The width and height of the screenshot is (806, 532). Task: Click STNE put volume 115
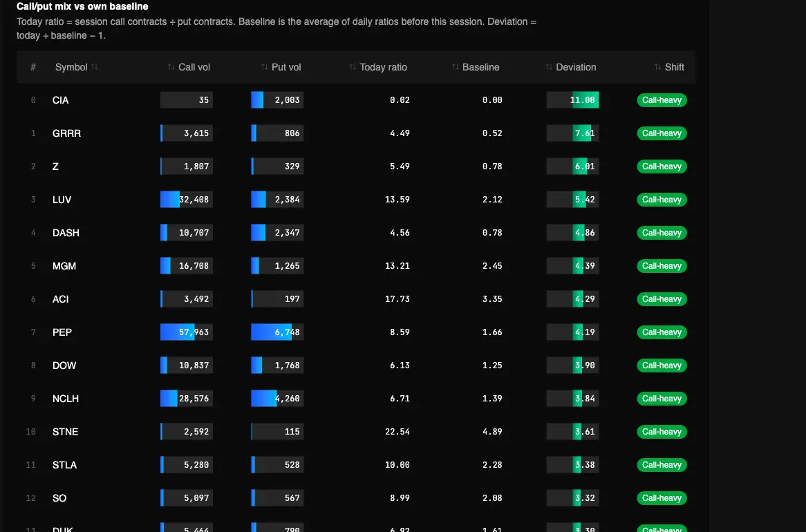(278, 432)
